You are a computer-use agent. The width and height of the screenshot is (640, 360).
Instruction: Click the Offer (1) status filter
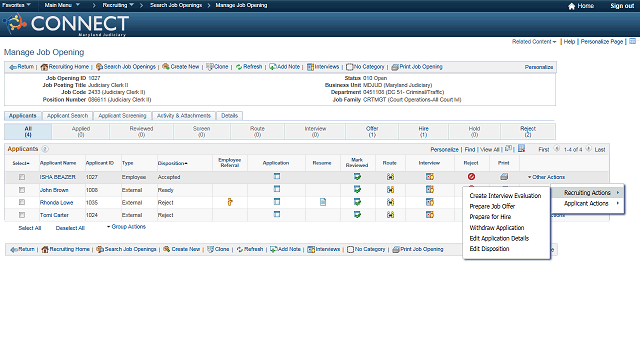(x=372, y=131)
